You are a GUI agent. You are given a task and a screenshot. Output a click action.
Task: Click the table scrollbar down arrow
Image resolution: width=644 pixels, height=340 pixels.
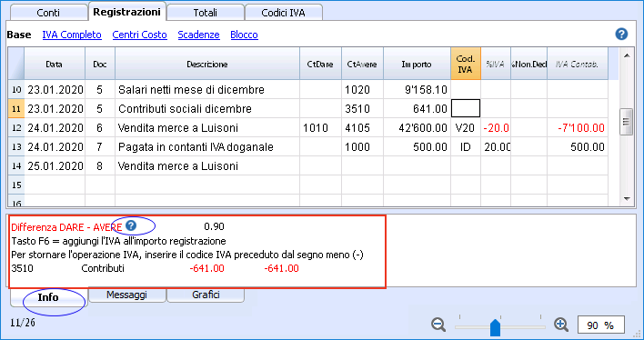[627, 199]
